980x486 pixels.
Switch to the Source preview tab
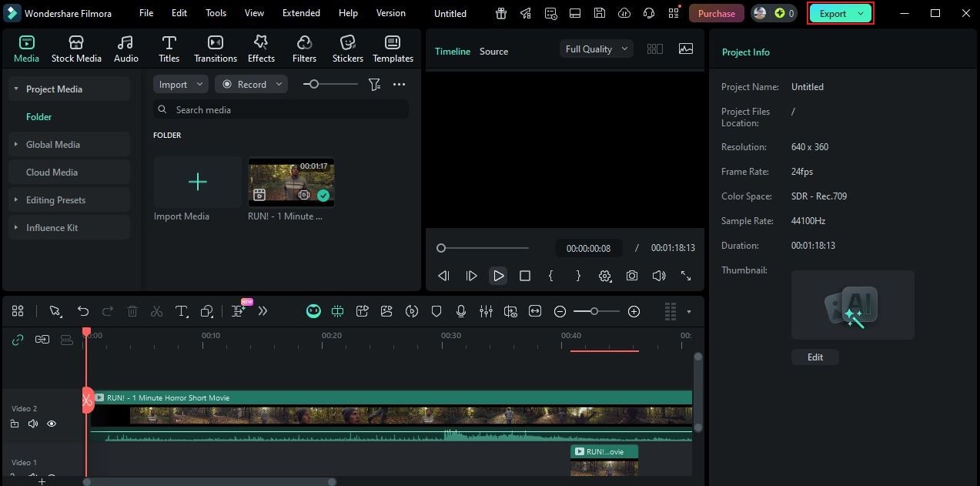pyautogui.click(x=493, y=52)
